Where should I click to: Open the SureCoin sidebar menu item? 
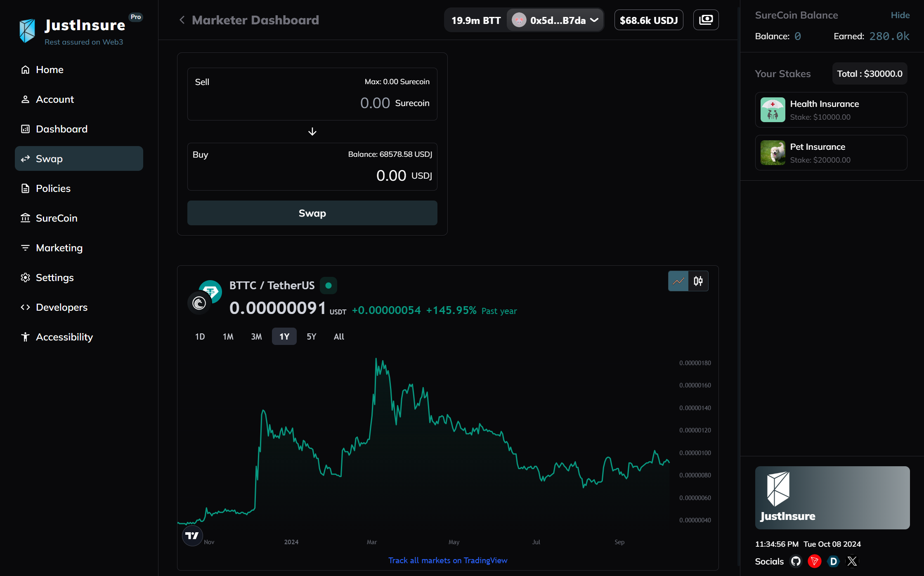(57, 218)
